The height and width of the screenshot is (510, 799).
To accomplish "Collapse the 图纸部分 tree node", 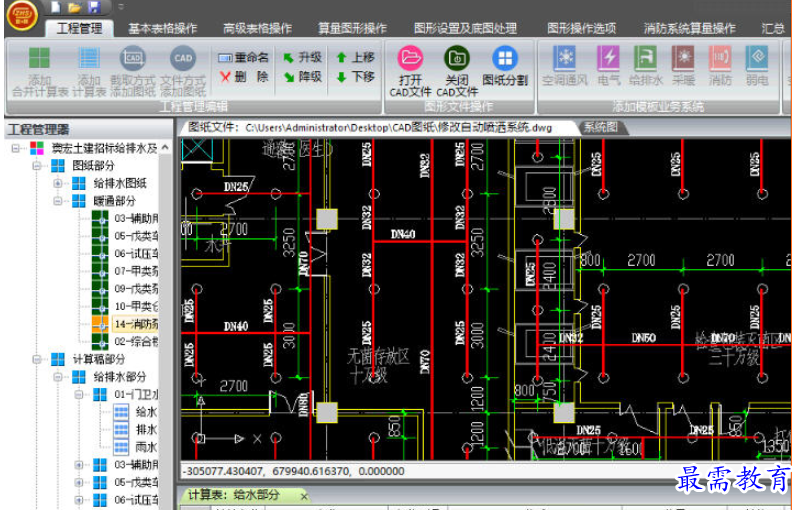I will 36,166.
